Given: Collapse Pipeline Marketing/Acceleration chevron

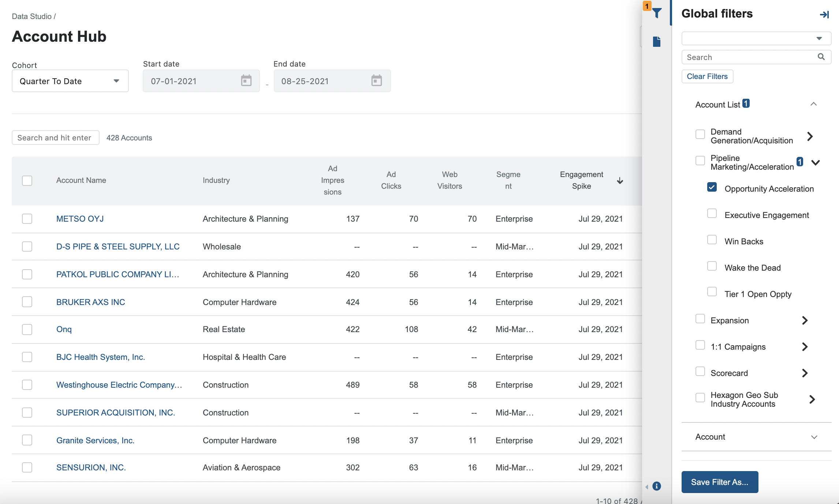Looking at the screenshot, I should 816,162.
